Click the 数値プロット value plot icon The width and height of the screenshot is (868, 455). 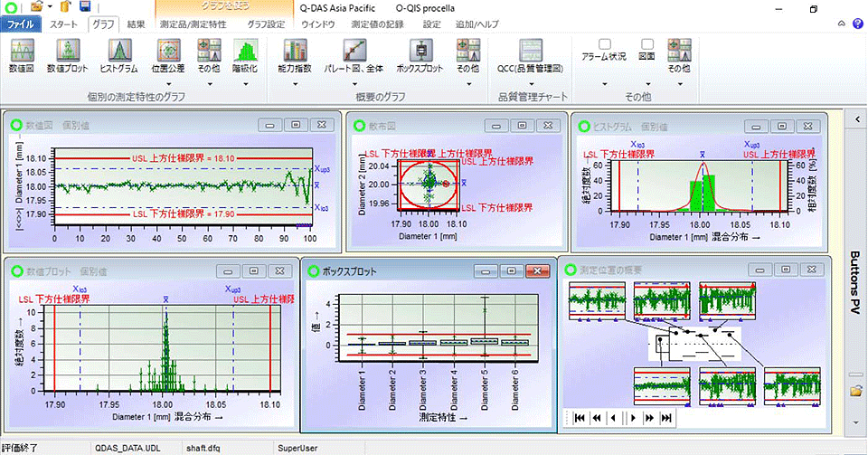69,54
